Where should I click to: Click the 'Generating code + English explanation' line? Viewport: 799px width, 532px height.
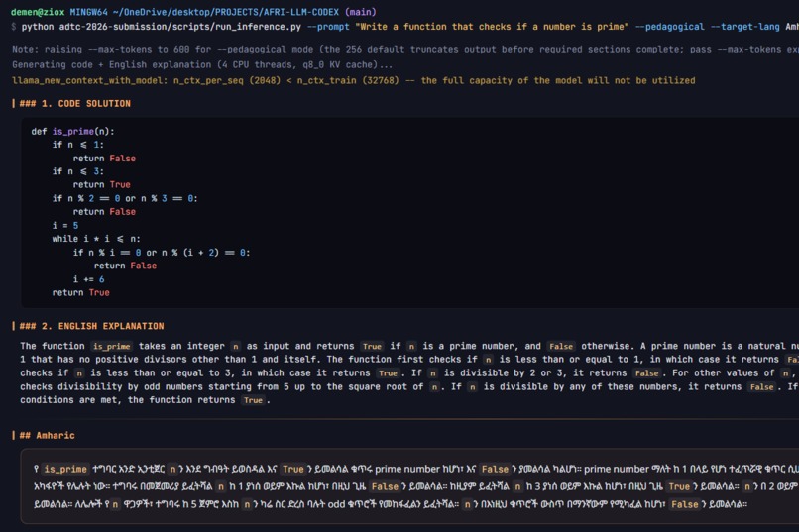click(x=202, y=64)
